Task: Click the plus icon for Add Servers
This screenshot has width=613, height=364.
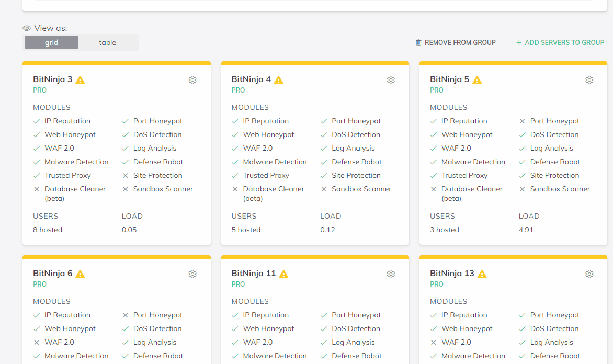Action: [519, 42]
